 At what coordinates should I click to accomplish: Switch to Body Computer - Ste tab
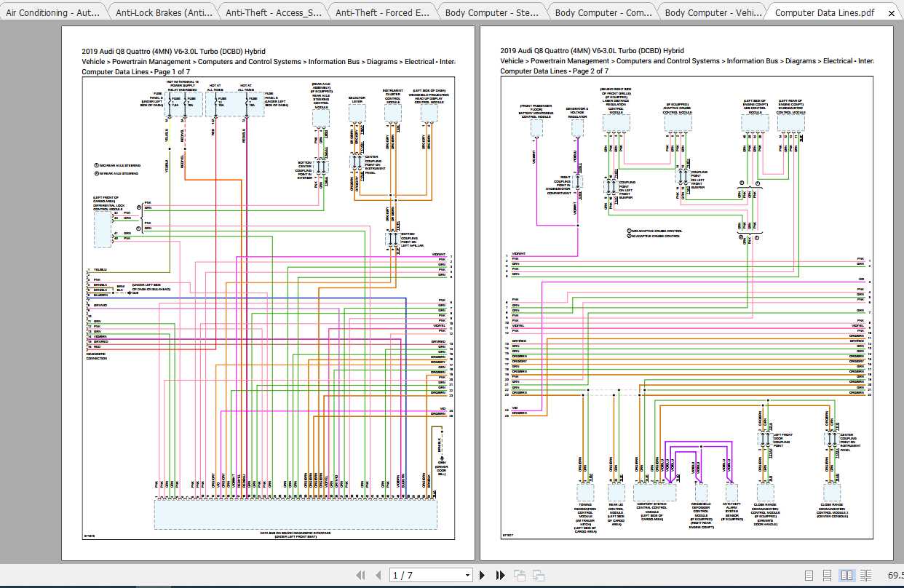pyautogui.click(x=493, y=12)
